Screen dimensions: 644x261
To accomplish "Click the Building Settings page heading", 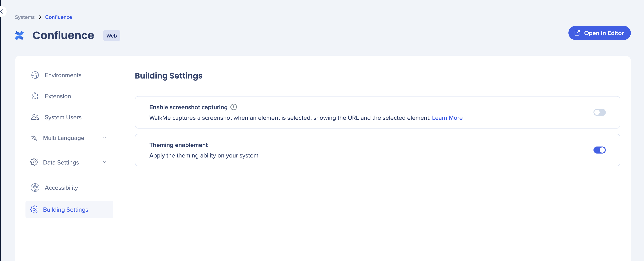I will click(168, 76).
